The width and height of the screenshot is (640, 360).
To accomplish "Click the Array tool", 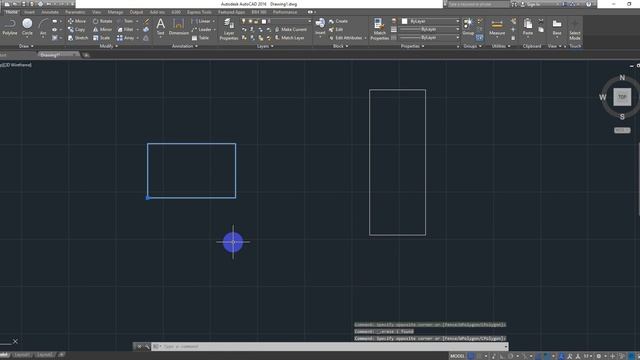I will [126, 38].
